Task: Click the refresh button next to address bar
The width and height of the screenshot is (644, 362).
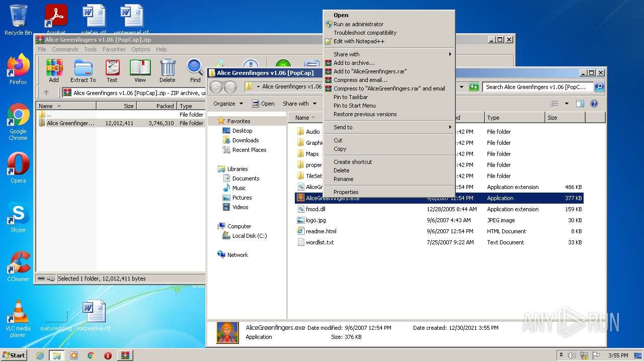Action: pyautogui.click(x=473, y=87)
